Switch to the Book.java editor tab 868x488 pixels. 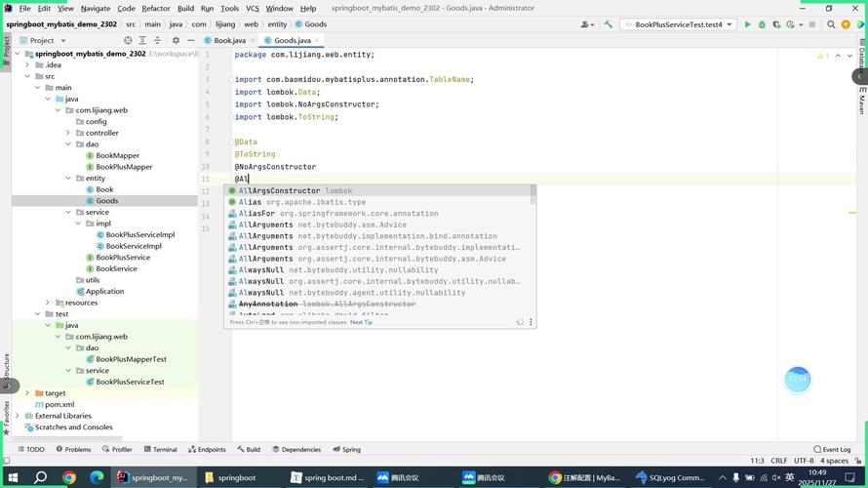coord(229,41)
